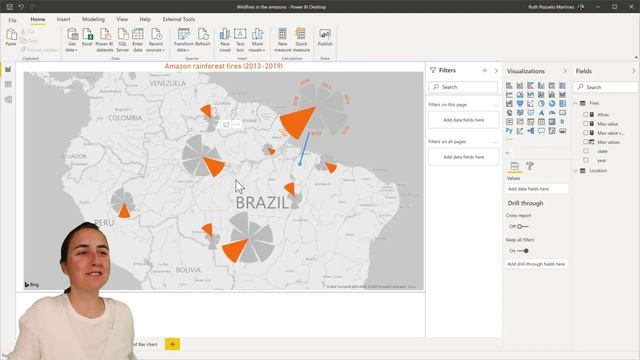Open the More visuals dropdown
This screenshot has height=360, width=640.
[x=257, y=40]
